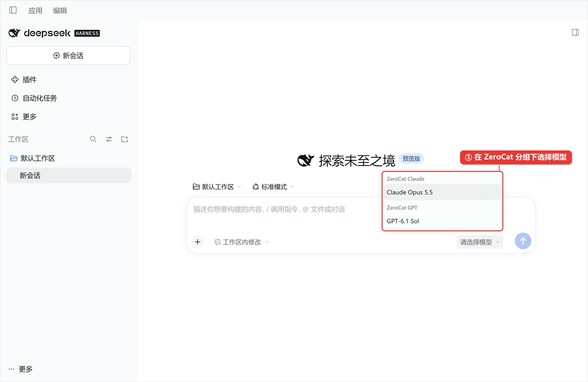Toggle the right side panel icon

575,32
